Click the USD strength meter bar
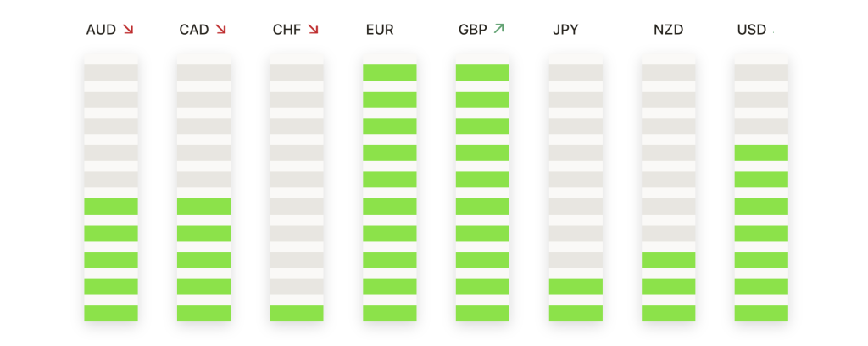This screenshot has height=346, width=868. (762, 187)
